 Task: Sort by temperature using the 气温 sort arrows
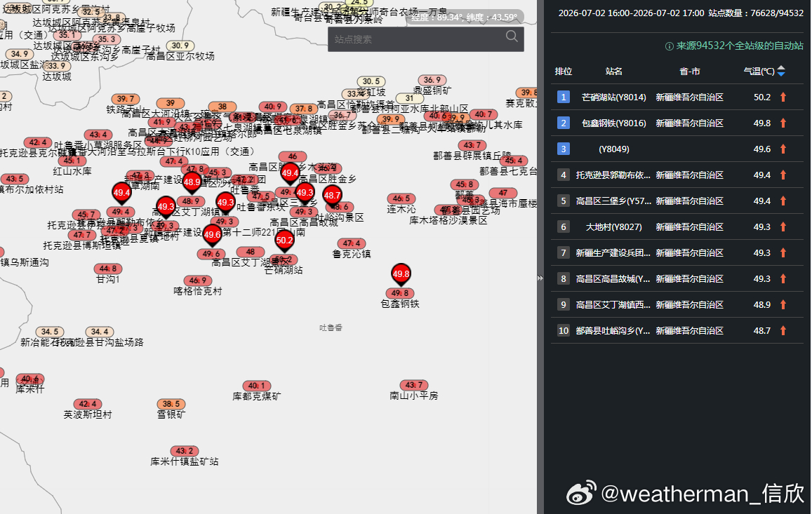(781, 72)
